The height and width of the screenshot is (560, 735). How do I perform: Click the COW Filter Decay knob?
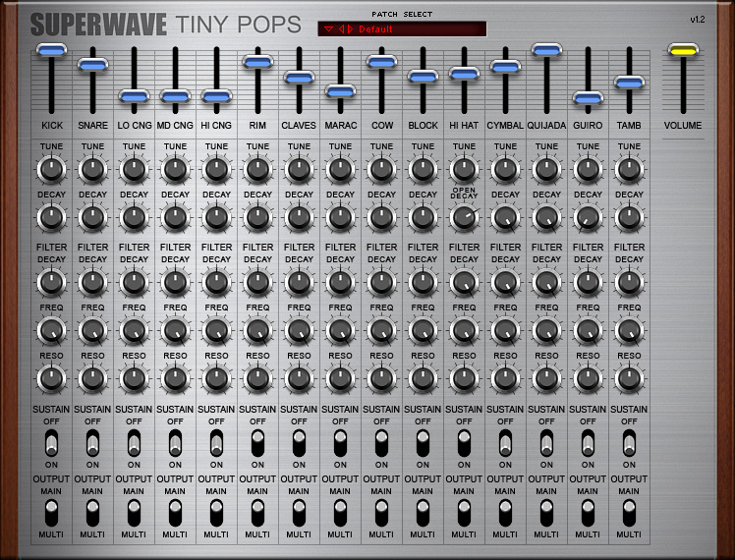click(x=381, y=282)
